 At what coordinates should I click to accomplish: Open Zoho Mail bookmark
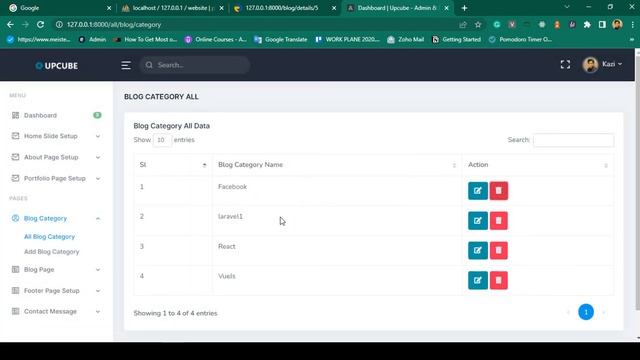pyautogui.click(x=406, y=40)
